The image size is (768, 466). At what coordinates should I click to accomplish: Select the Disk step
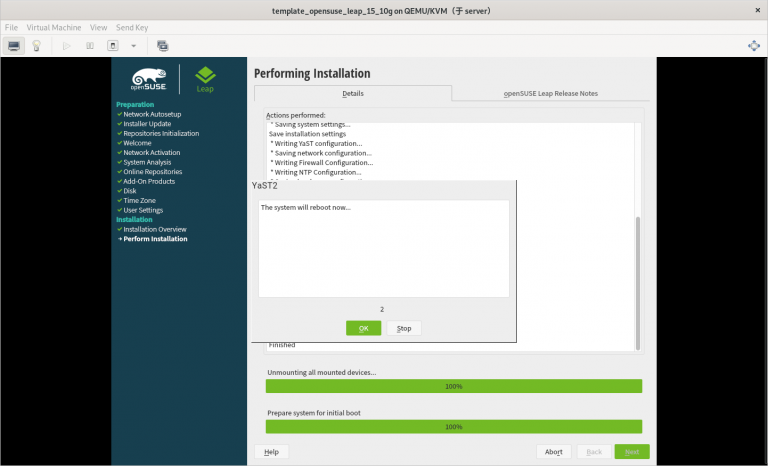click(x=130, y=191)
